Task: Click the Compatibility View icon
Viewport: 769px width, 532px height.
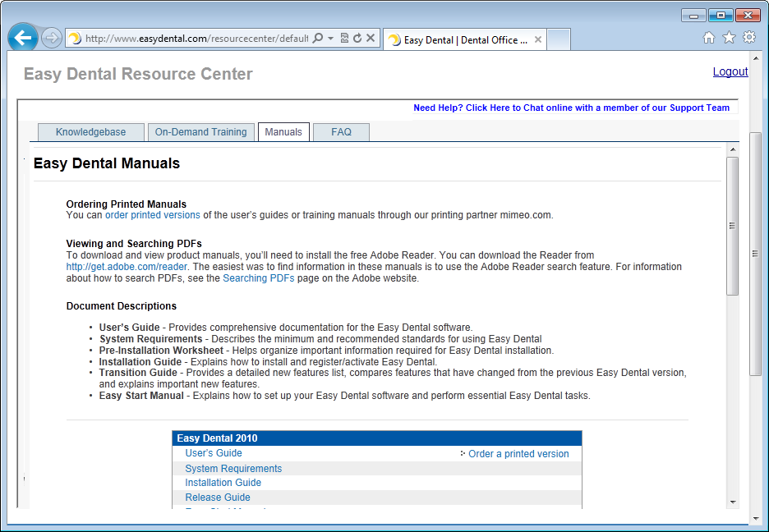Action: [344, 39]
